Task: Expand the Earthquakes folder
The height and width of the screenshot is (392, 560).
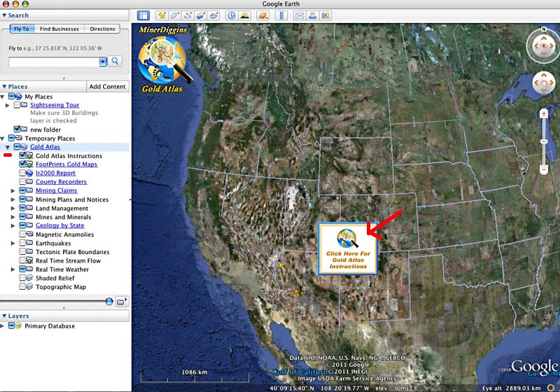Action: point(13,243)
